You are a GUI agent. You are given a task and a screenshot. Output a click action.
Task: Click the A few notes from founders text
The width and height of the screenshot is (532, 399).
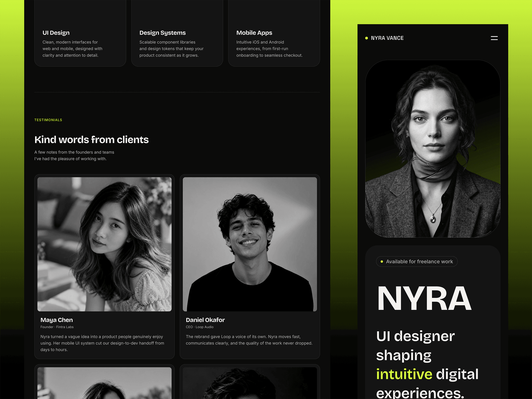coord(74,155)
